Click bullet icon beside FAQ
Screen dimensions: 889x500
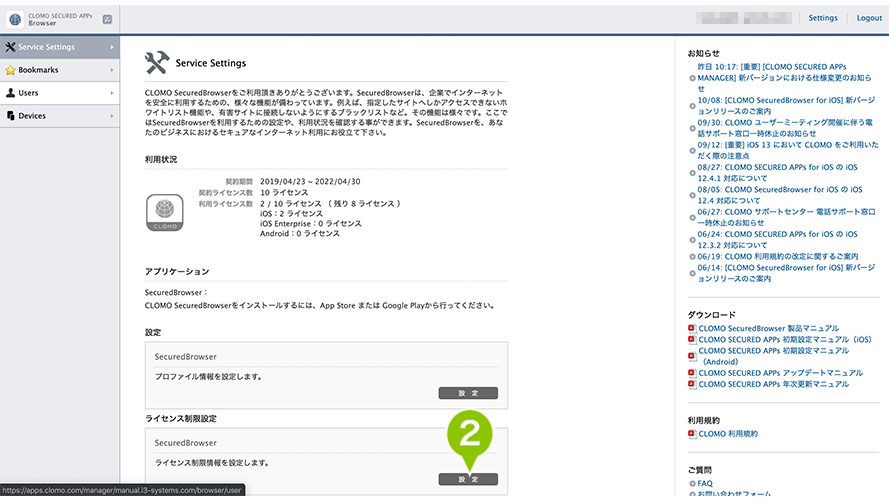pos(692,484)
